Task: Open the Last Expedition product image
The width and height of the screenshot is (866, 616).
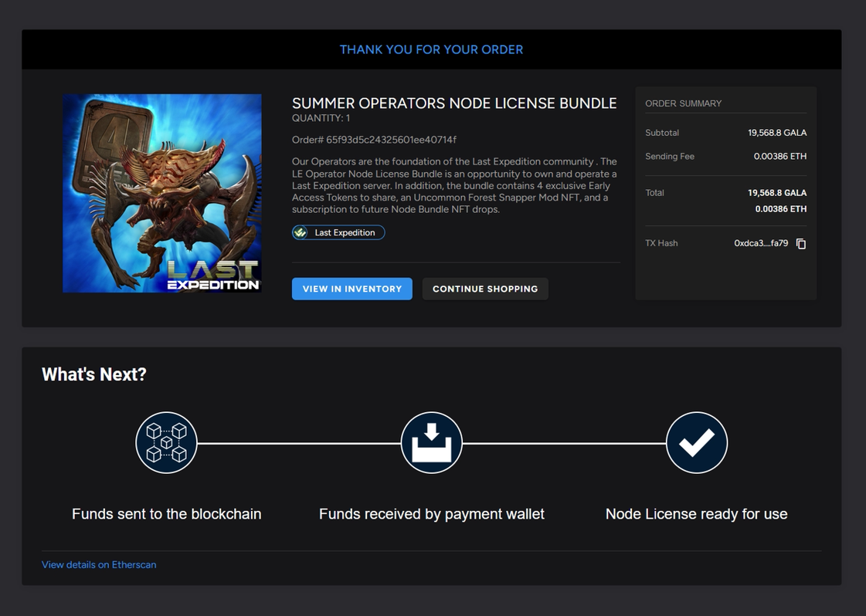Action: [161, 193]
